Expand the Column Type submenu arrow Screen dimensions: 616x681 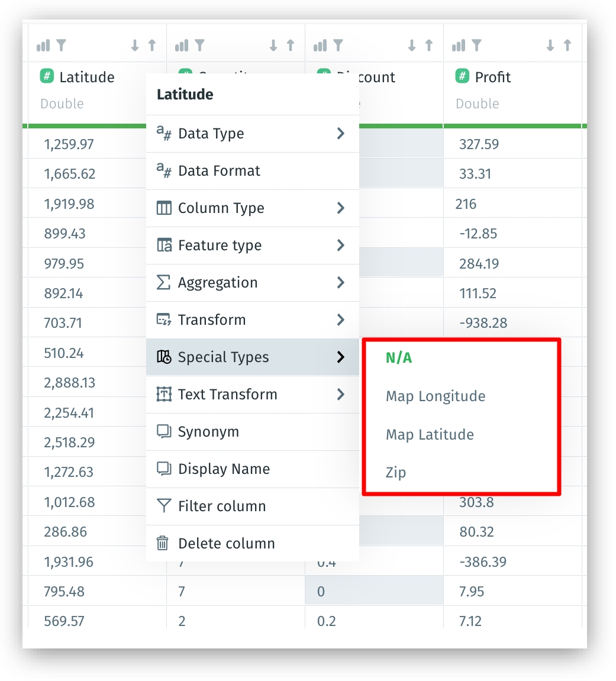click(x=340, y=208)
